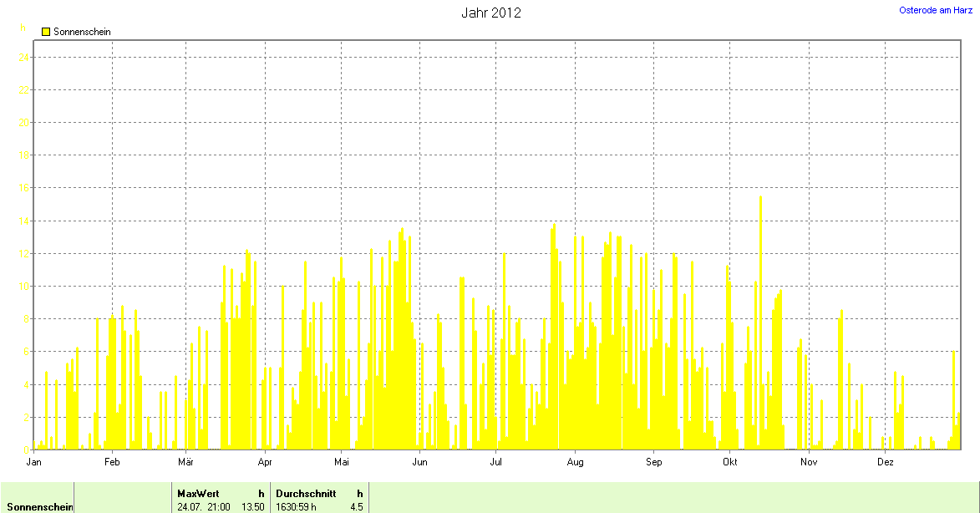Select the Apr month marker
Image resolution: width=980 pixels, height=513 pixels.
(265, 461)
